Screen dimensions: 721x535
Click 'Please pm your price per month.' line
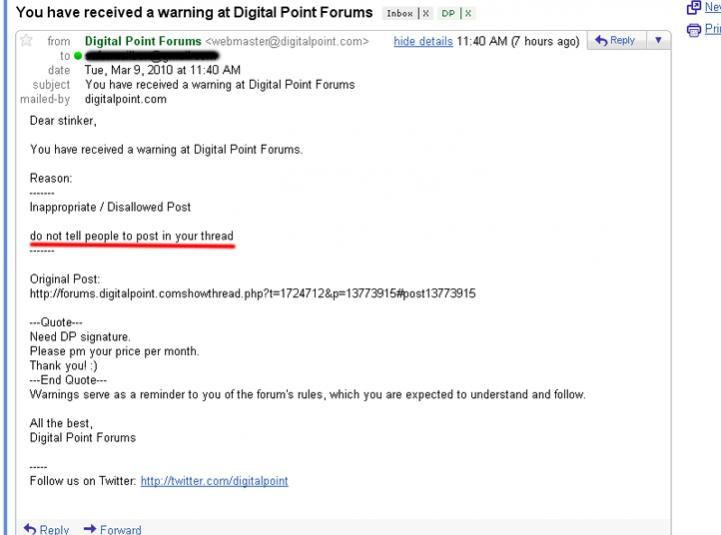114,351
